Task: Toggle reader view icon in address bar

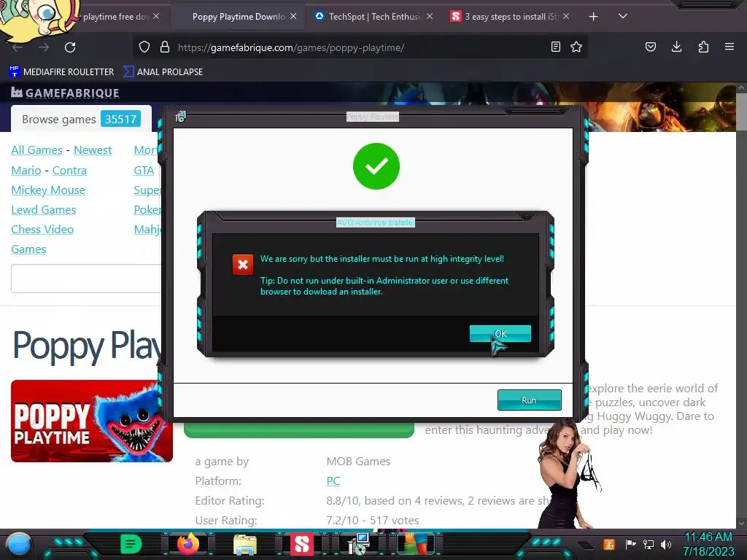Action: (x=555, y=47)
